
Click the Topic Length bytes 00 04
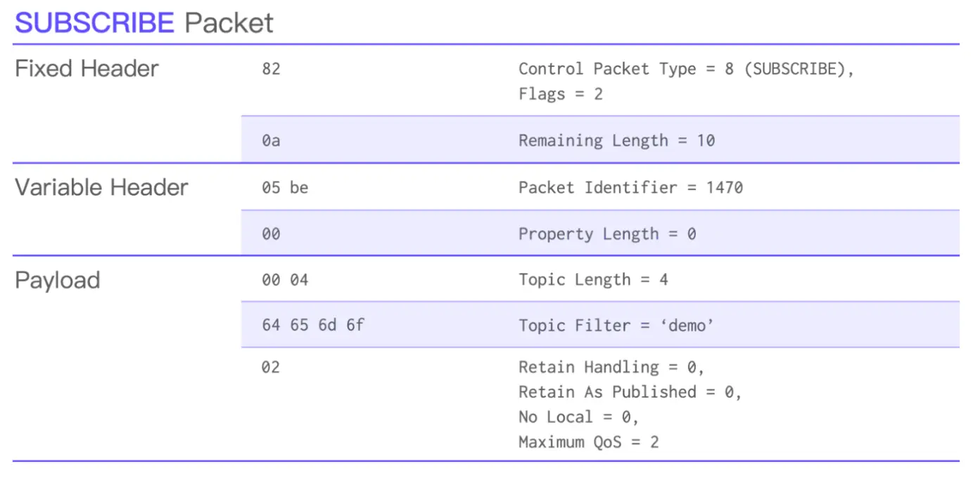point(285,279)
